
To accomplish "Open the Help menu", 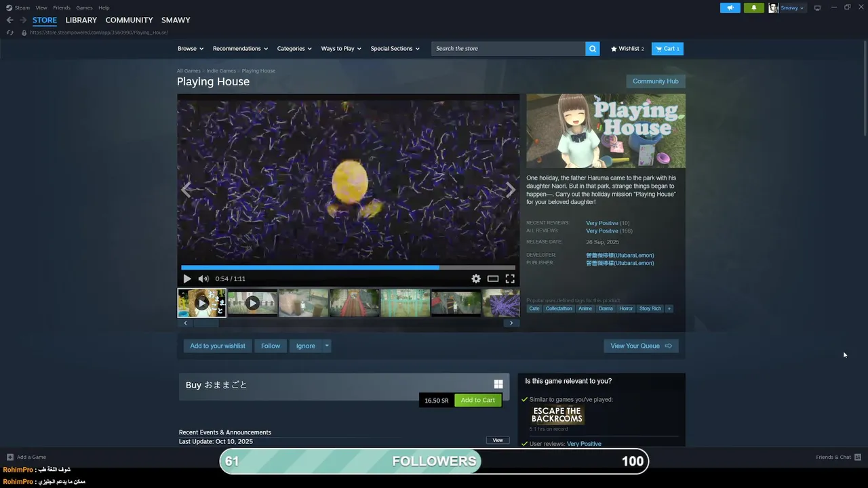I will tap(104, 7).
